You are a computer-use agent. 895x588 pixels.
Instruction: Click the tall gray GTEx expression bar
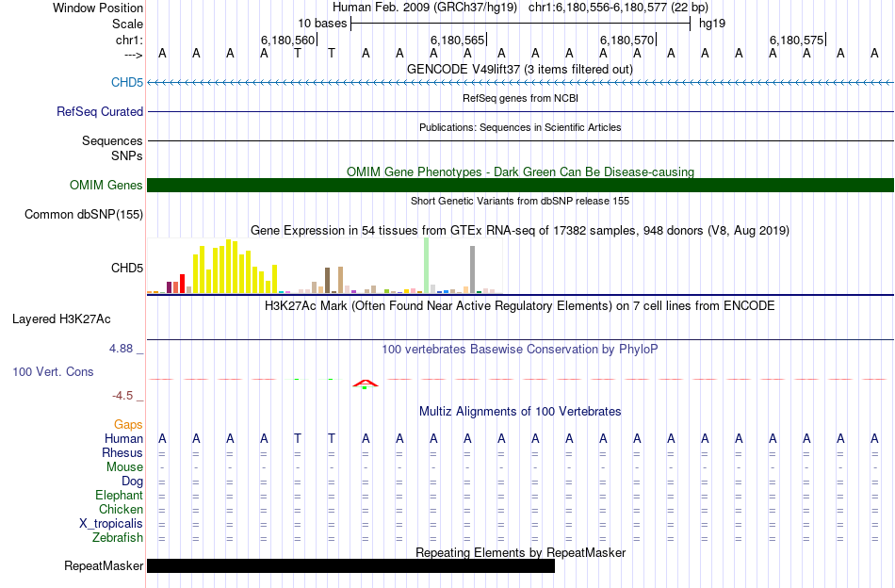pos(473,269)
